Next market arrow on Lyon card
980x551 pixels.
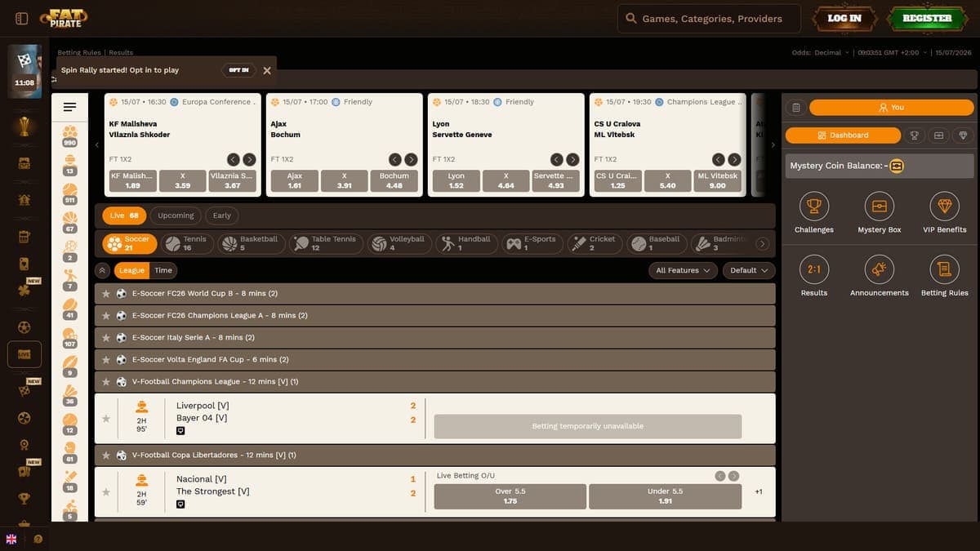[x=572, y=160]
